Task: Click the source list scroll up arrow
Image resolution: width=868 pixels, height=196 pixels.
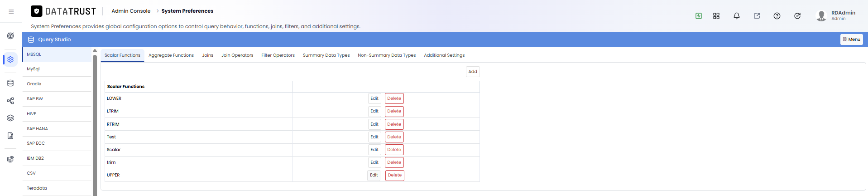Action: pos(95,50)
